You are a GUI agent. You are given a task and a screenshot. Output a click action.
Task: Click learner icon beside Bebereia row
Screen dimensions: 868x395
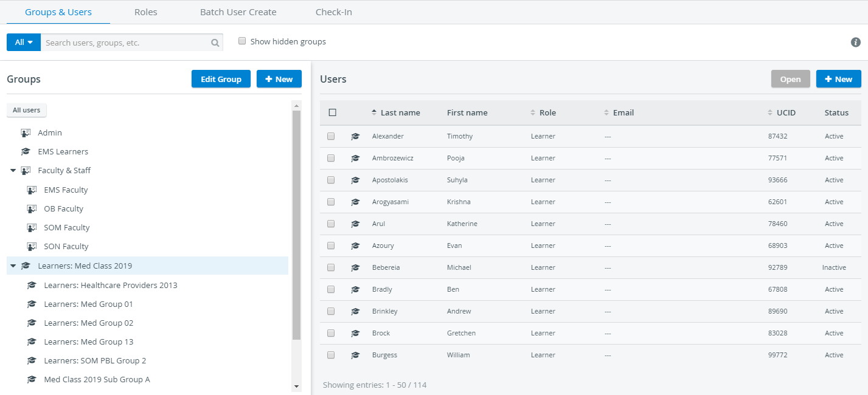point(355,267)
